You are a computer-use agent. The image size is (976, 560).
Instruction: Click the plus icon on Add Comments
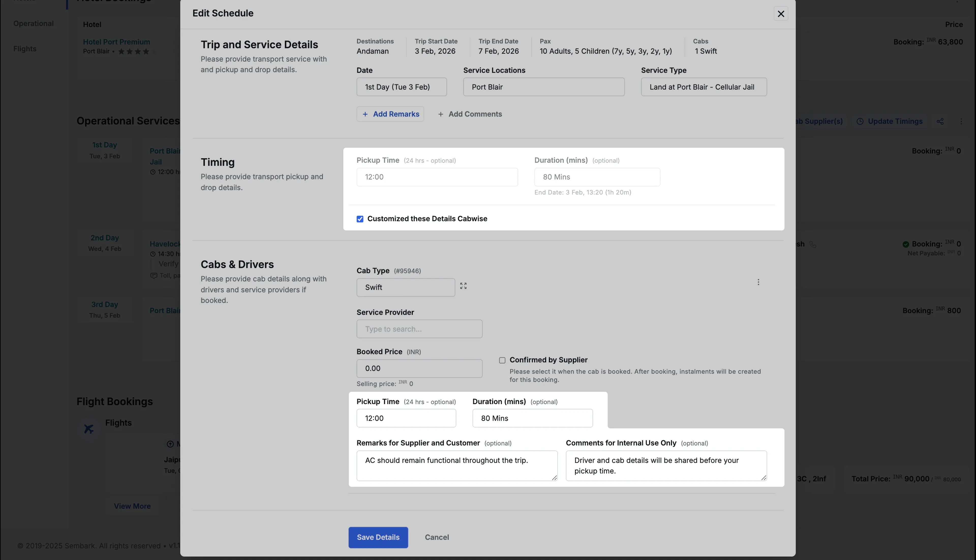tap(440, 114)
